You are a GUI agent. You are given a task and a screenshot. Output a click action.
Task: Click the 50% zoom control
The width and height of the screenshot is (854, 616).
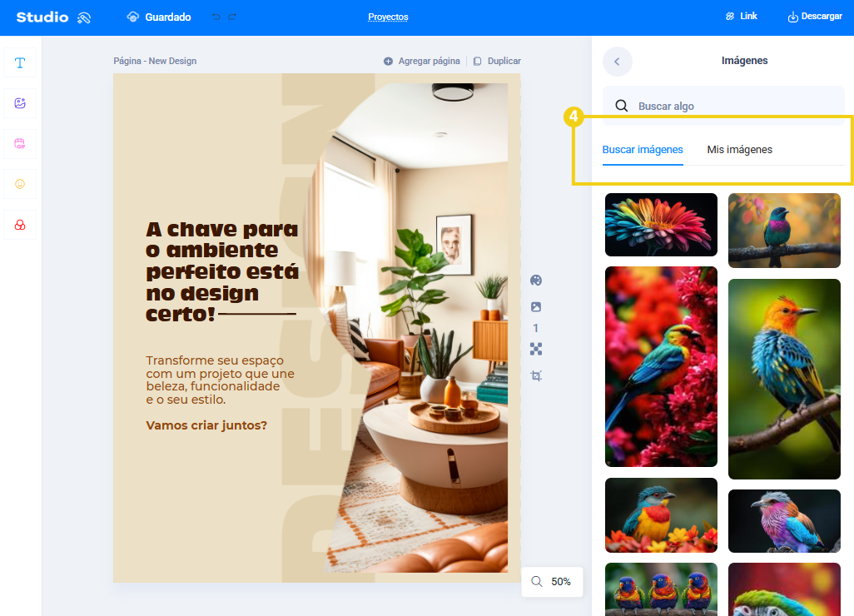(x=552, y=582)
